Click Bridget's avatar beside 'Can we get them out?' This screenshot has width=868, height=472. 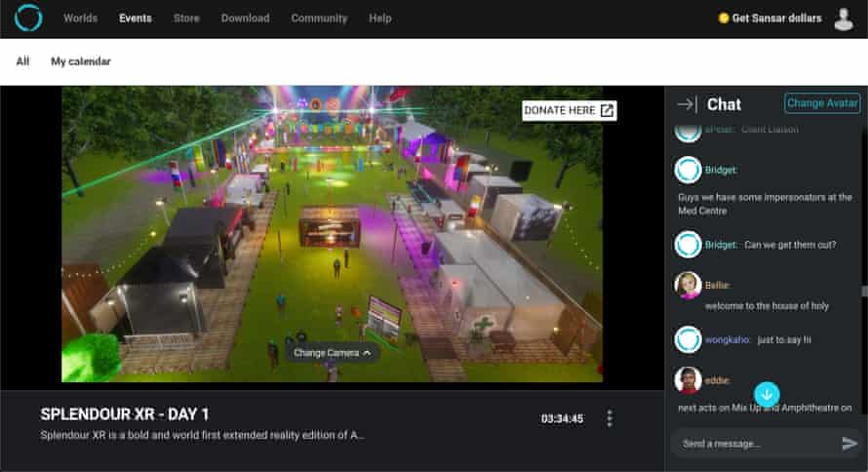[689, 245]
